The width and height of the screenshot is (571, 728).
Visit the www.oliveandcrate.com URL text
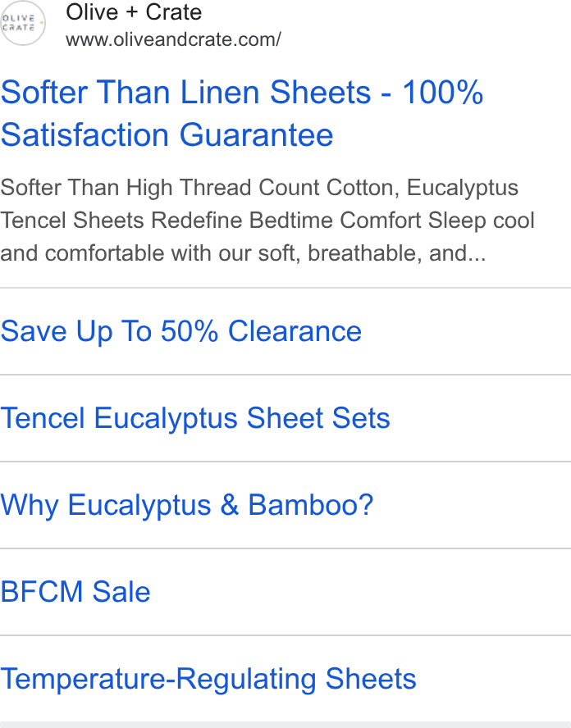click(x=173, y=40)
